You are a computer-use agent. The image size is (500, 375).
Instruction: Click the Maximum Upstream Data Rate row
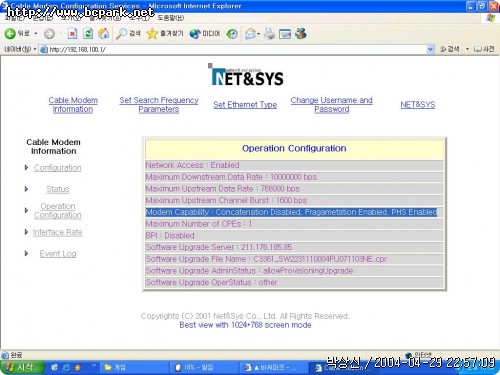tap(294, 189)
